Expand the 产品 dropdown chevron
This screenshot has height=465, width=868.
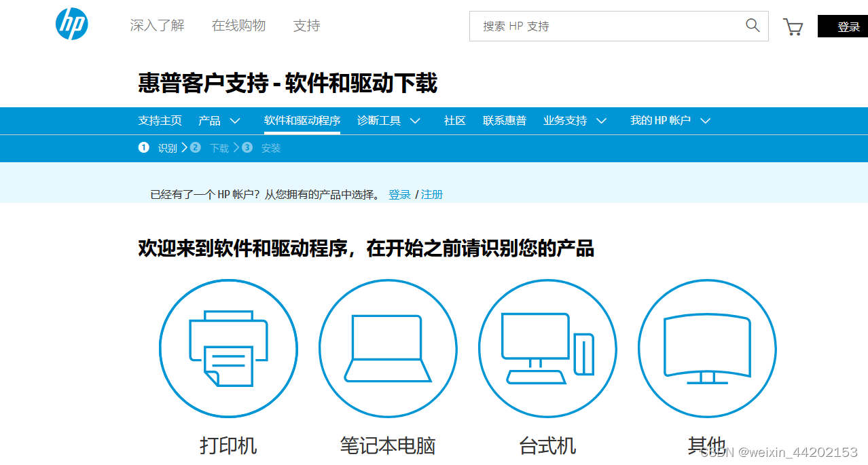click(235, 121)
